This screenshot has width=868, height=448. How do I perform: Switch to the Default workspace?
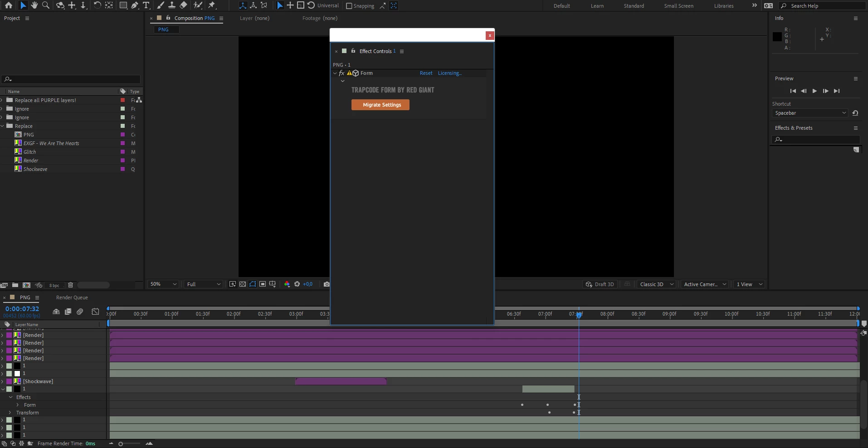point(562,6)
